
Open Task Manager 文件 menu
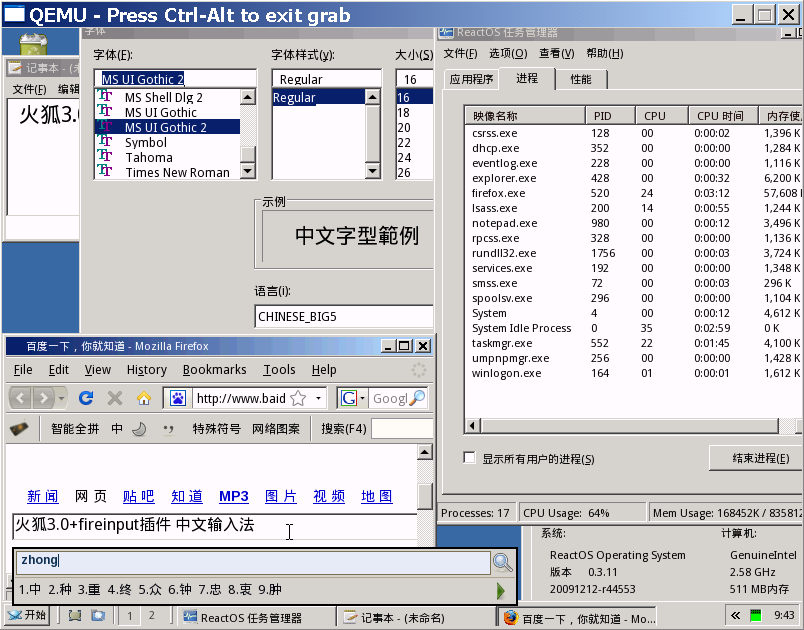[x=460, y=53]
